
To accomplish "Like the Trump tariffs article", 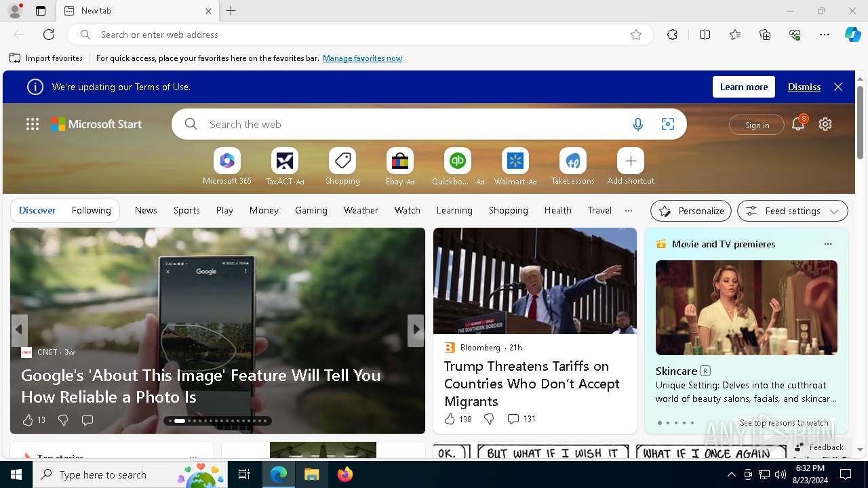I will (458, 419).
